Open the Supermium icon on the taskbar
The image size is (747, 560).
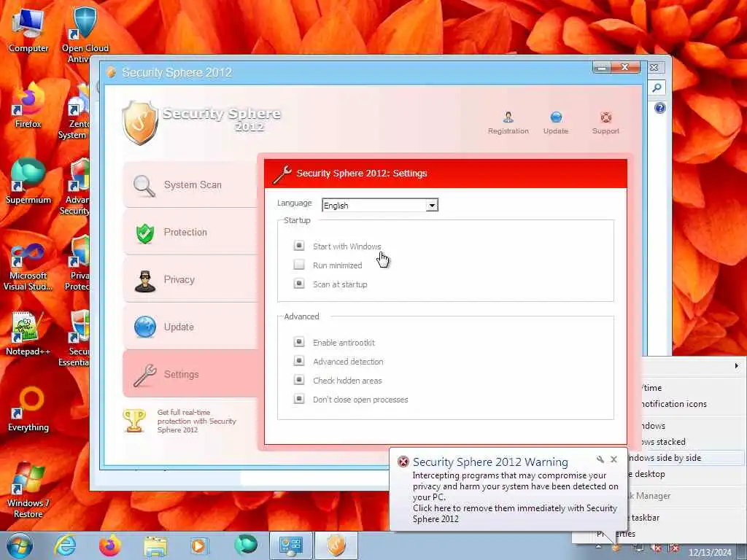point(246,545)
